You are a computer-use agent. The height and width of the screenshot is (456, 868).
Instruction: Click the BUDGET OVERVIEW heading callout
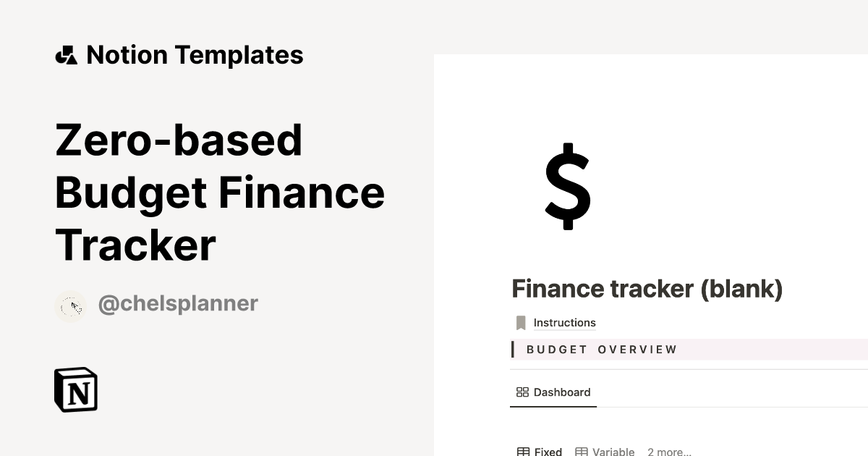600,349
